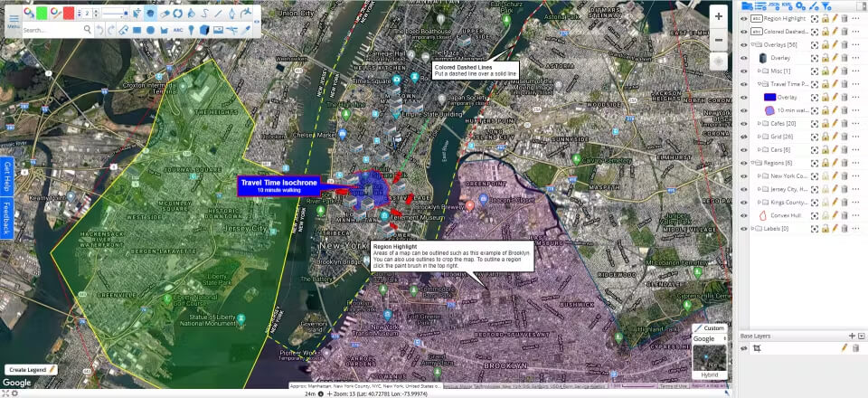The width and height of the screenshot is (868, 398).
Task: Hide the Cars [6] folder
Action: [743, 149]
